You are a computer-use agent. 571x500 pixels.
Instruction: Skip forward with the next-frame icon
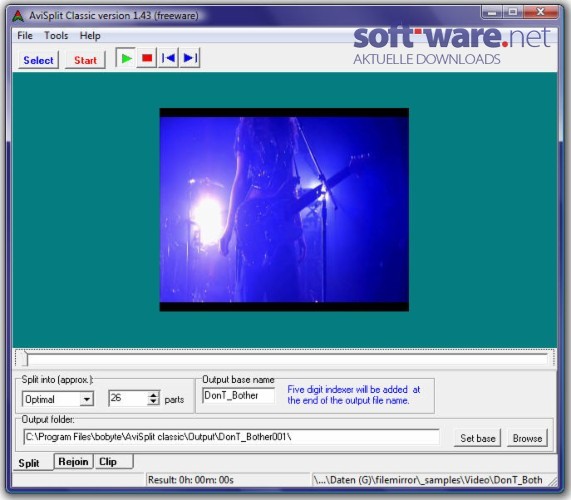(x=190, y=58)
